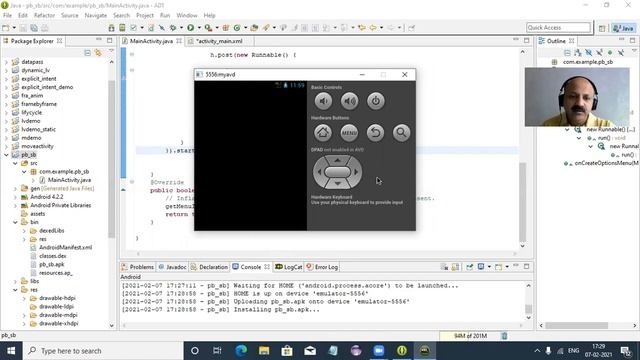Screen dimensions: 640x360
Task: Click garbage collector trash icon
Action: [504, 336]
